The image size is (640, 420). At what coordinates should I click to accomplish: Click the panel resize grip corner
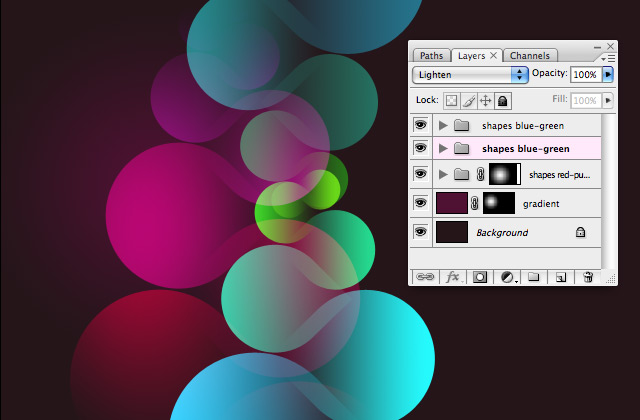611,279
